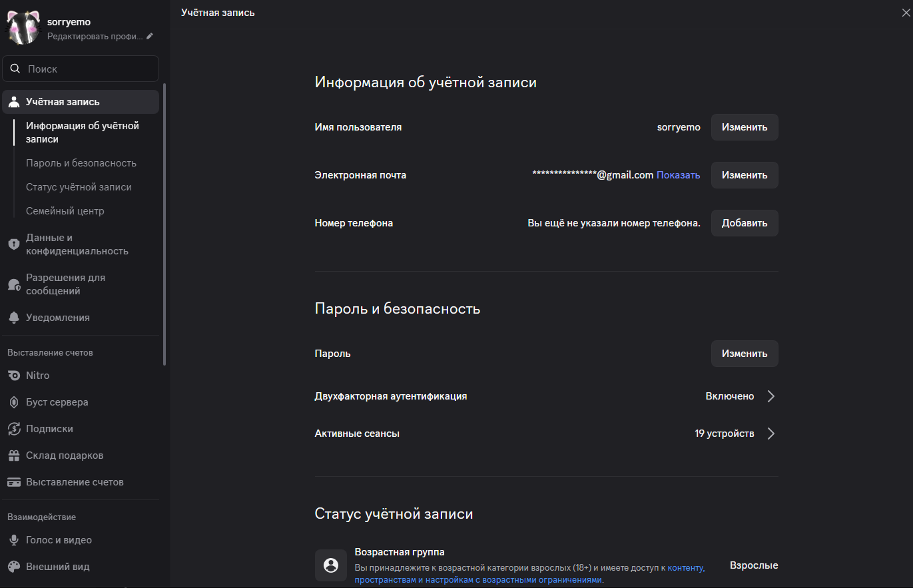
Task: Click the sidebar vertical scrollbar
Action: pos(164,224)
